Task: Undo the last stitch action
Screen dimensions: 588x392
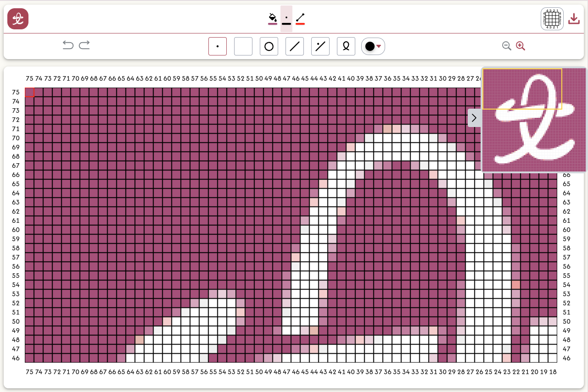Action: 68,45
